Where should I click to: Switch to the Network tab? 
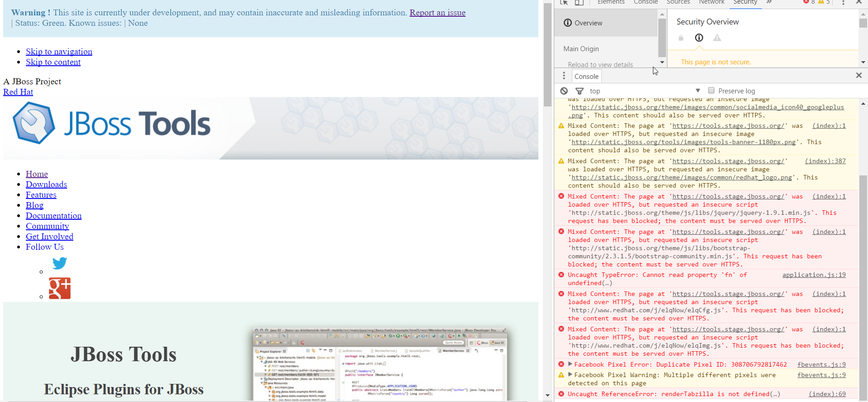tap(712, 2)
